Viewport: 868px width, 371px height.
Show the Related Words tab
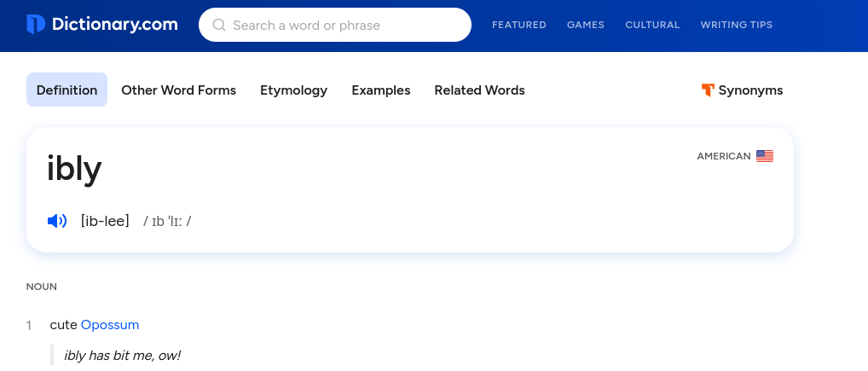pyautogui.click(x=479, y=90)
